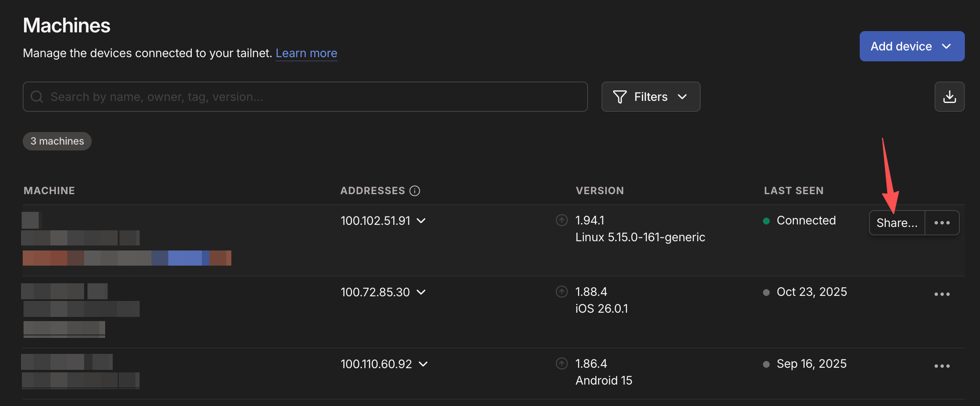Click update arrow icon next to version 1.94.1
Image resolution: width=980 pixels, height=406 pixels.
[x=562, y=220]
